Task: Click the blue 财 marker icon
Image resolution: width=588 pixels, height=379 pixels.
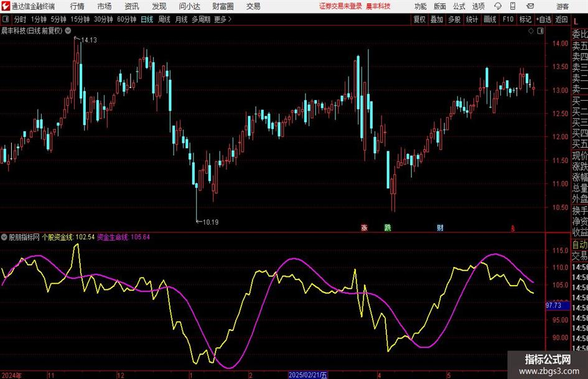Action: click(x=440, y=227)
